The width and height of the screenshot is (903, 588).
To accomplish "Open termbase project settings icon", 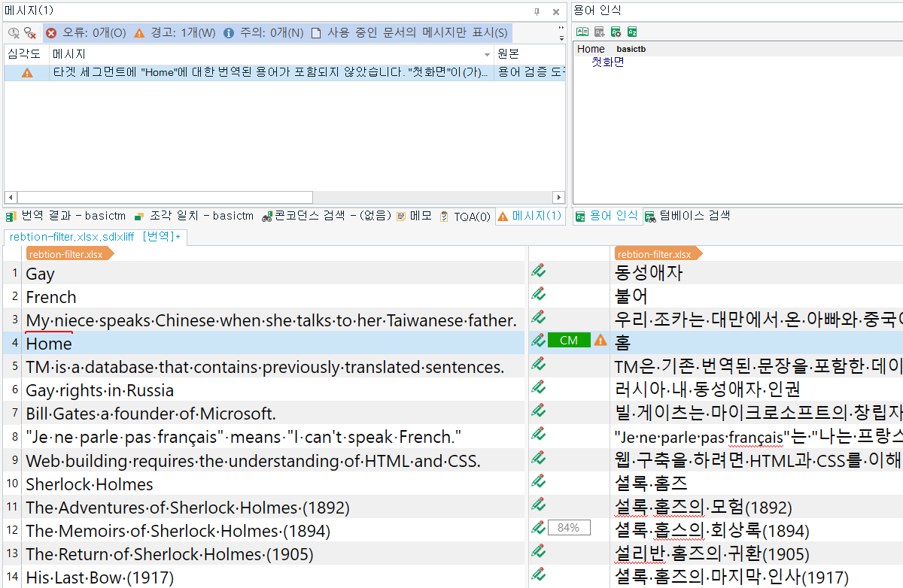I will coord(616,32).
